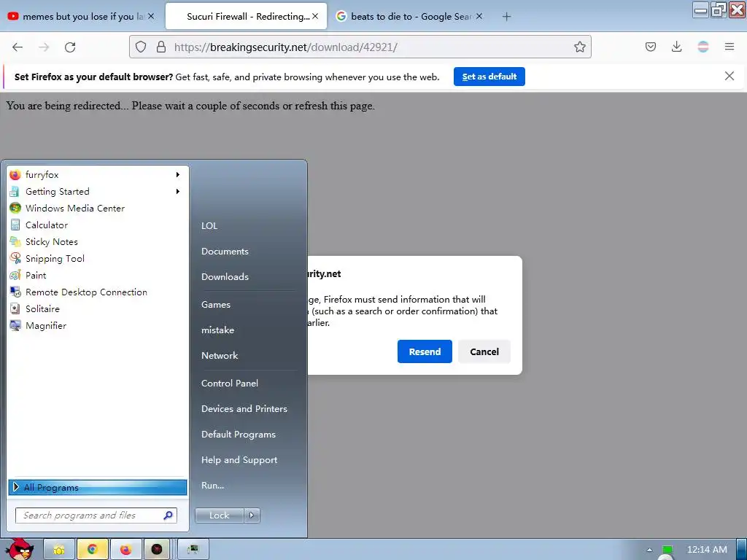Open the first pinned taskbar icon
The image size is (747, 560).
click(59, 550)
